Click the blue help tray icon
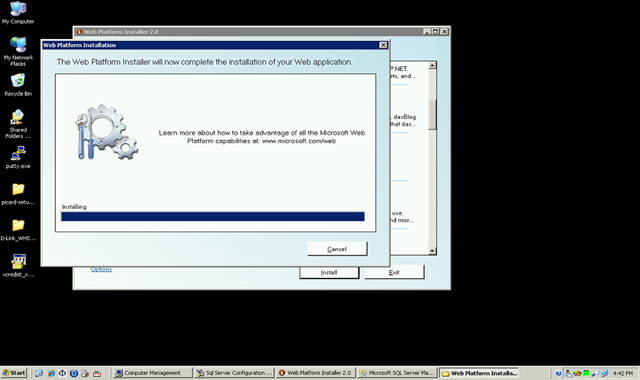This screenshot has width=640, height=380. point(558,373)
